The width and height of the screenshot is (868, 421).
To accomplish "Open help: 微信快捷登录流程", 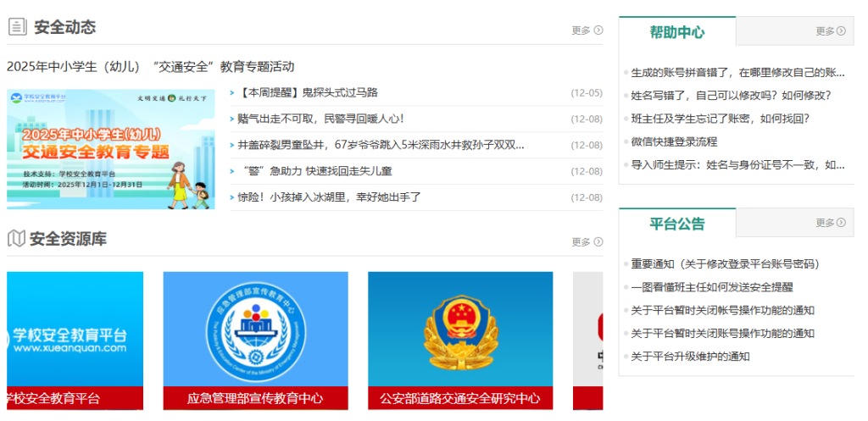I will tap(674, 142).
